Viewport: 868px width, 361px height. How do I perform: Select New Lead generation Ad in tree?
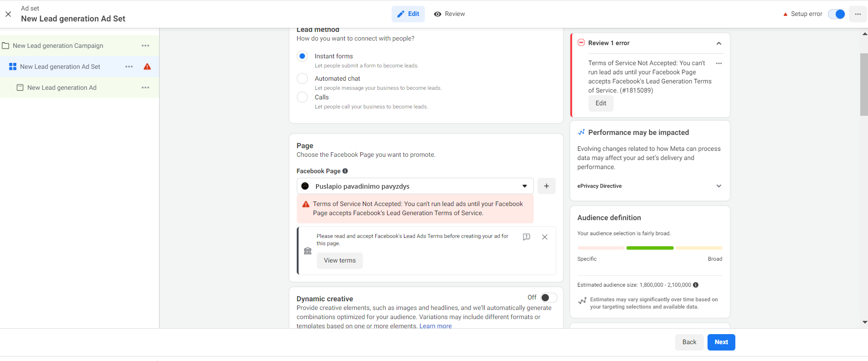pyautogui.click(x=79, y=88)
